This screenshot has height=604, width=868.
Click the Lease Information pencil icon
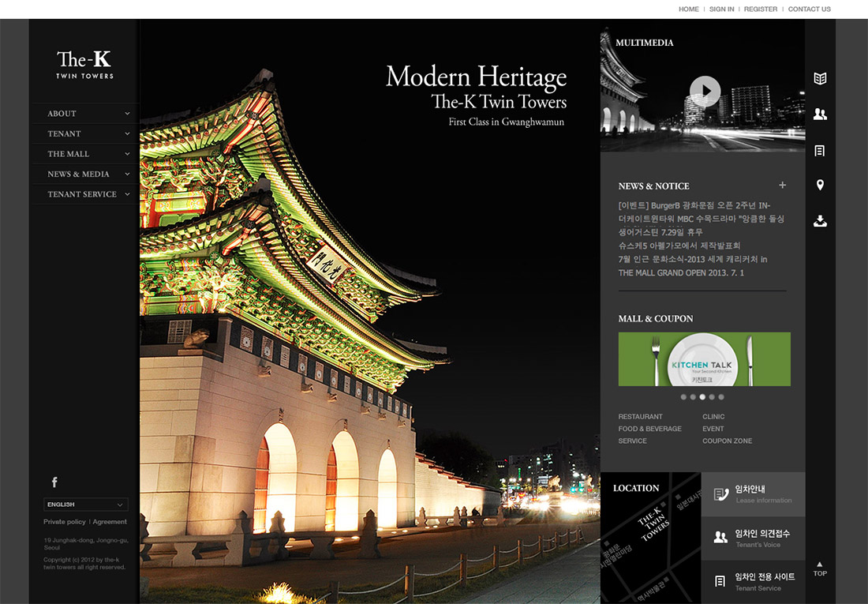tap(720, 494)
